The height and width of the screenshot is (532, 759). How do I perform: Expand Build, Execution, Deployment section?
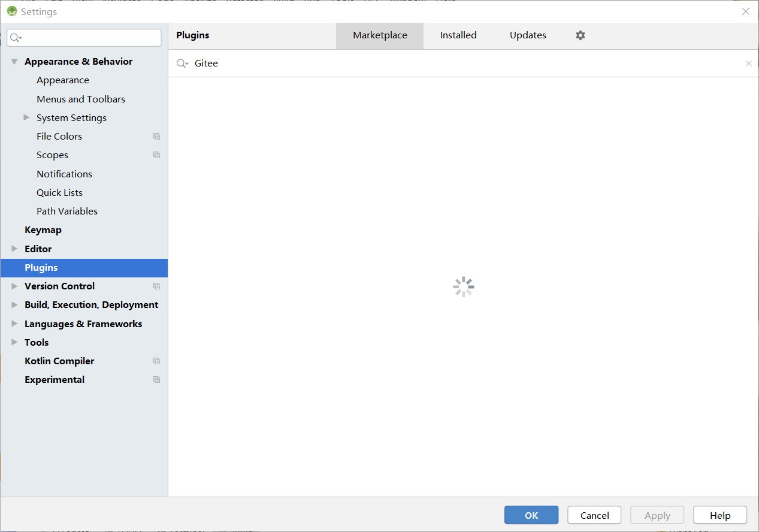pyautogui.click(x=14, y=305)
